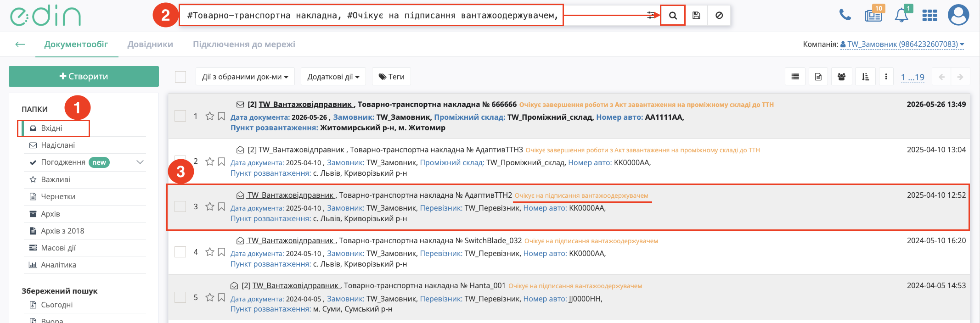The height and width of the screenshot is (323, 980).
Task: Star document АдаптивТТН3
Action: pyautogui.click(x=210, y=161)
